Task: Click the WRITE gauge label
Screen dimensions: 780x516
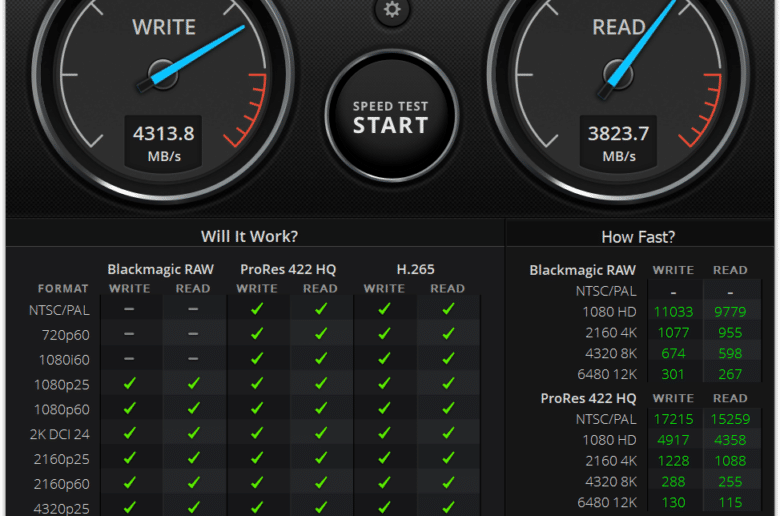Action: point(164,27)
